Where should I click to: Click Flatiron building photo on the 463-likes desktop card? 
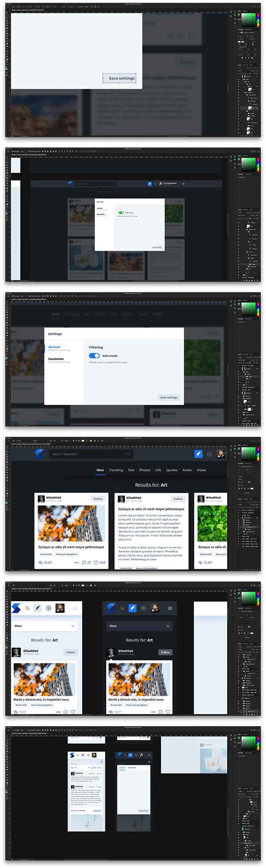coord(71,524)
